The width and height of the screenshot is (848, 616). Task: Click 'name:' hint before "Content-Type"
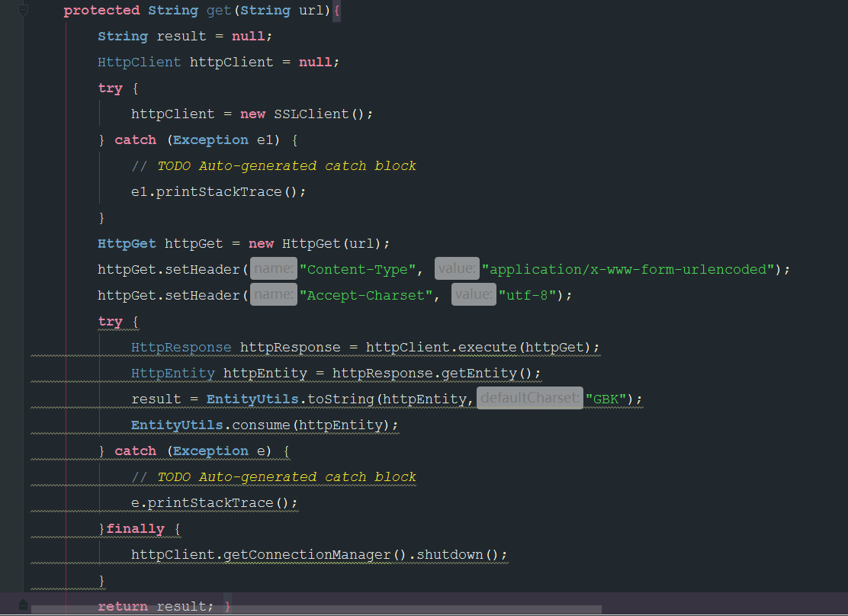(x=274, y=269)
